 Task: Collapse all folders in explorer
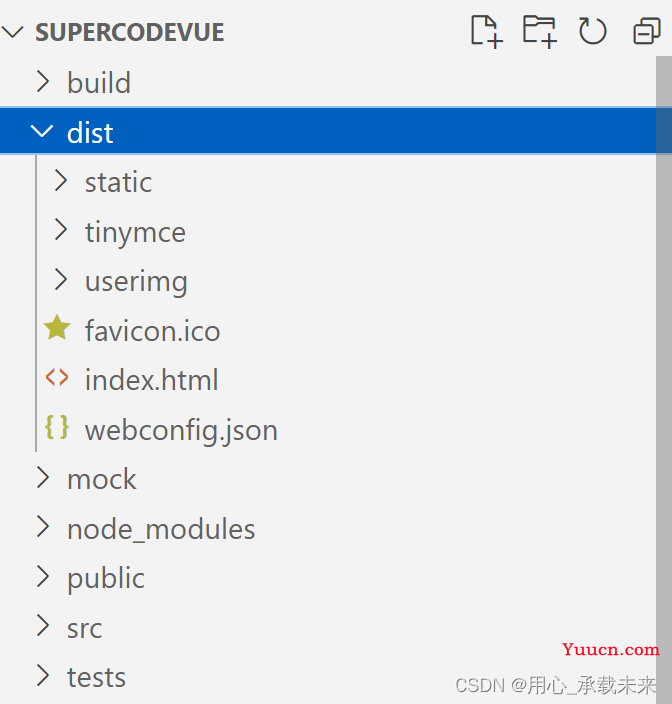(646, 31)
